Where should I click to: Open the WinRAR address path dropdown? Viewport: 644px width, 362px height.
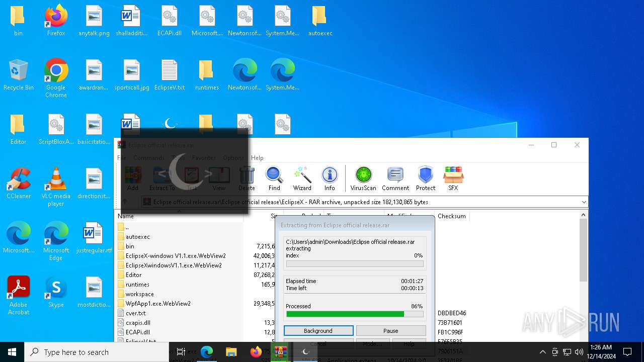[584, 202]
